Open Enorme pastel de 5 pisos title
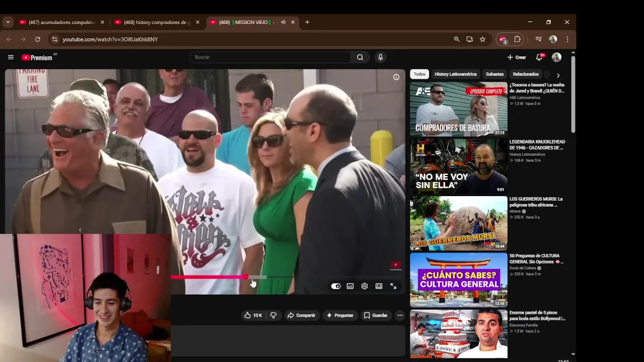This screenshot has width=644, height=362. click(x=537, y=316)
